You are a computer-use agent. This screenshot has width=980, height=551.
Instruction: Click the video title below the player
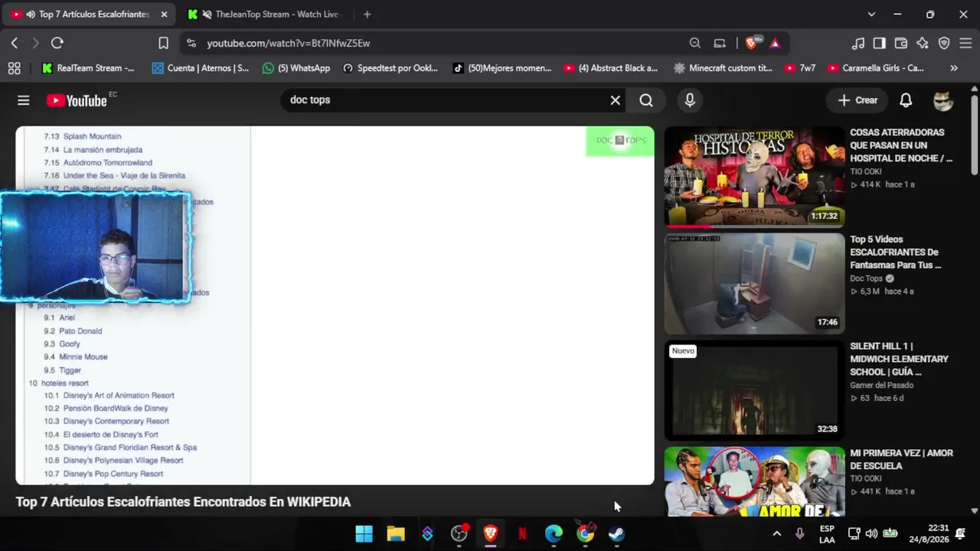click(183, 502)
